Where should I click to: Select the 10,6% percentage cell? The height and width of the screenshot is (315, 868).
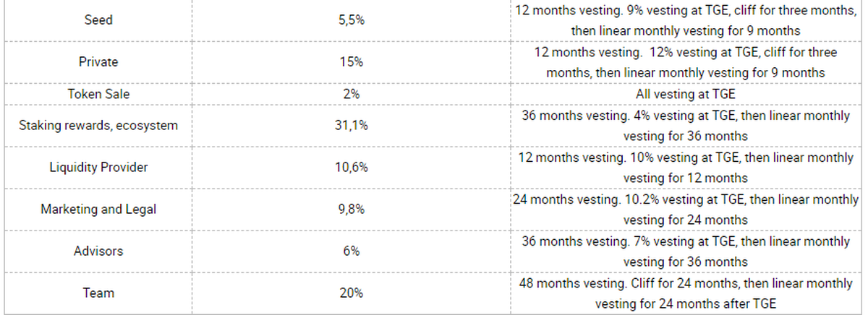[x=352, y=168]
